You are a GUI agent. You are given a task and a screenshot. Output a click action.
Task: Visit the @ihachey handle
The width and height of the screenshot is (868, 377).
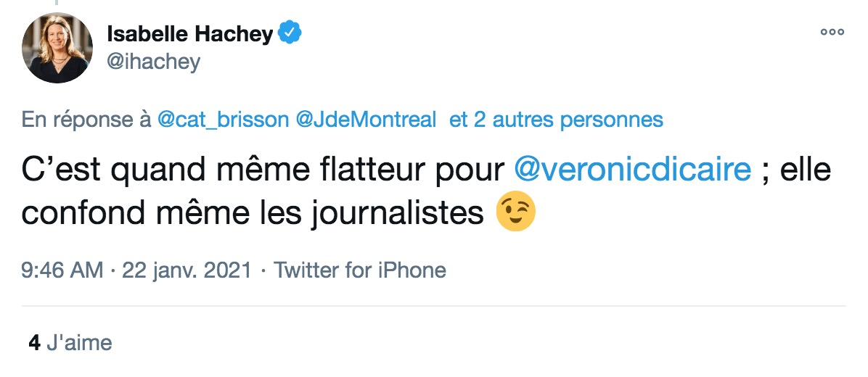[153, 62]
